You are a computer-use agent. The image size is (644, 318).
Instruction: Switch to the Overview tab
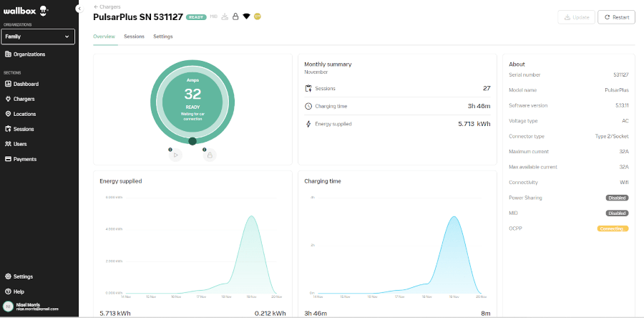tap(104, 37)
